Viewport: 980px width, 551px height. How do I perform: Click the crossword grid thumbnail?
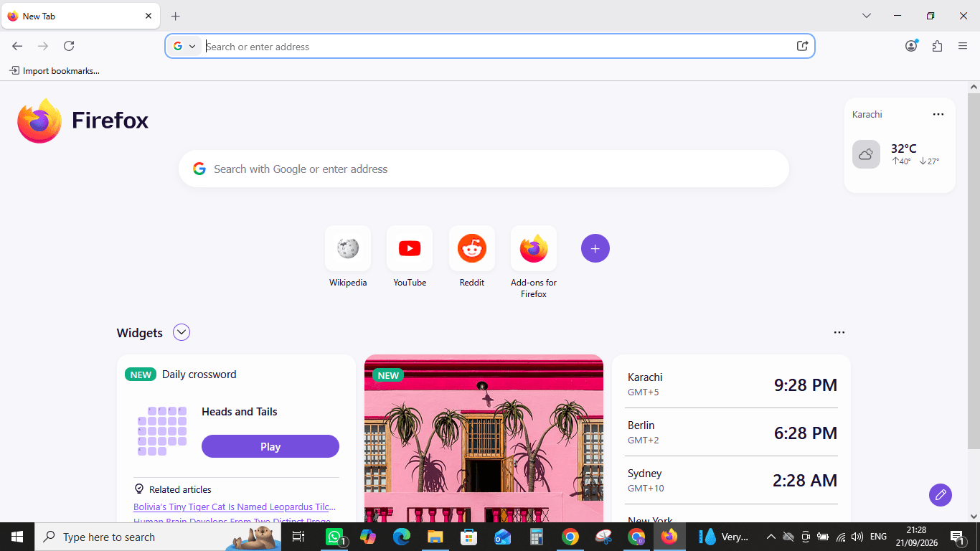[162, 431]
